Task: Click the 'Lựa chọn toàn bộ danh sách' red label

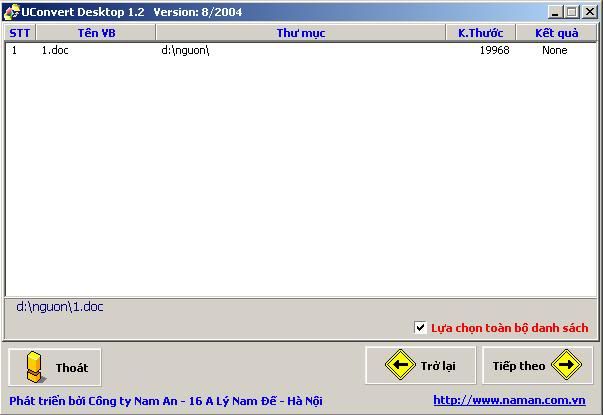Action: (x=510, y=328)
